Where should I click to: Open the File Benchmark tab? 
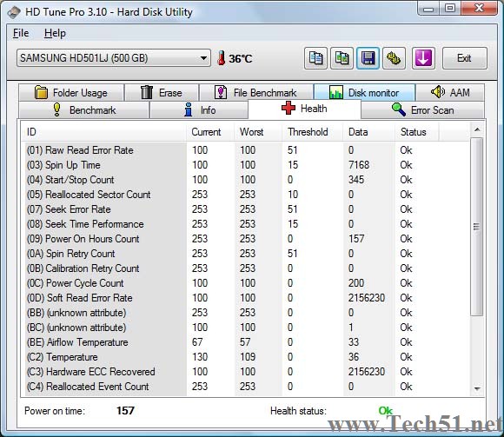point(256,93)
